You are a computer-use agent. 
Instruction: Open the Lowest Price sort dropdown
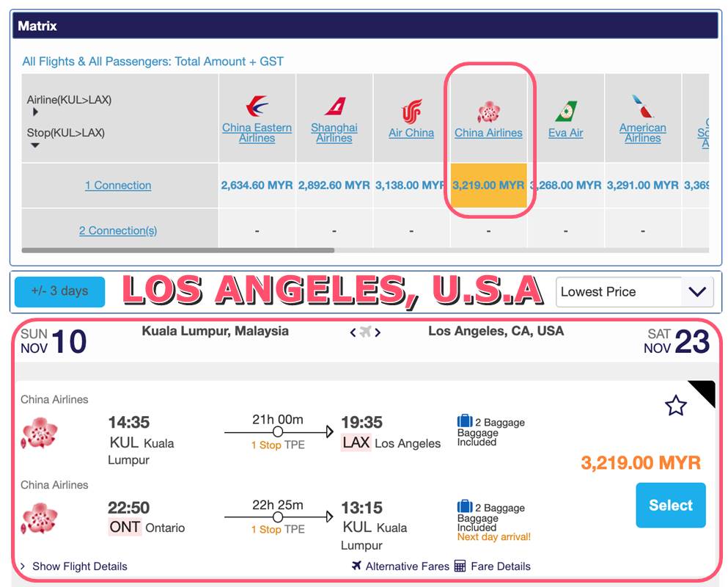point(634,292)
